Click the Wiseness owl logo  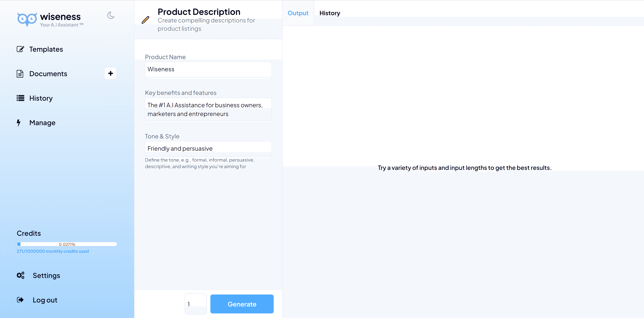tap(27, 19)
